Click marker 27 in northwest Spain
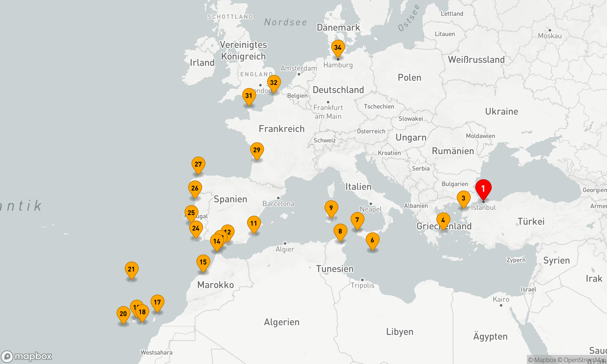 tap(198, 164)
